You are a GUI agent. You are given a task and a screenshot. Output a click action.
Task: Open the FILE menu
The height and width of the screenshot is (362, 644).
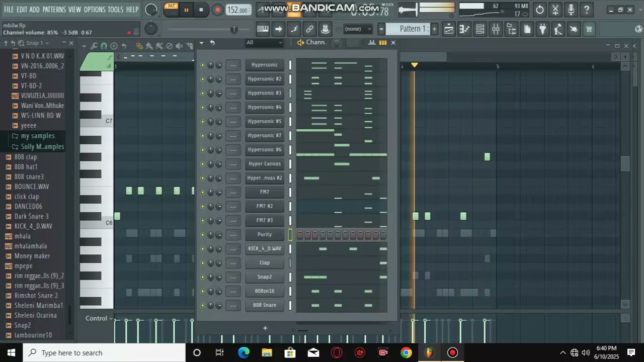[9, 10]
